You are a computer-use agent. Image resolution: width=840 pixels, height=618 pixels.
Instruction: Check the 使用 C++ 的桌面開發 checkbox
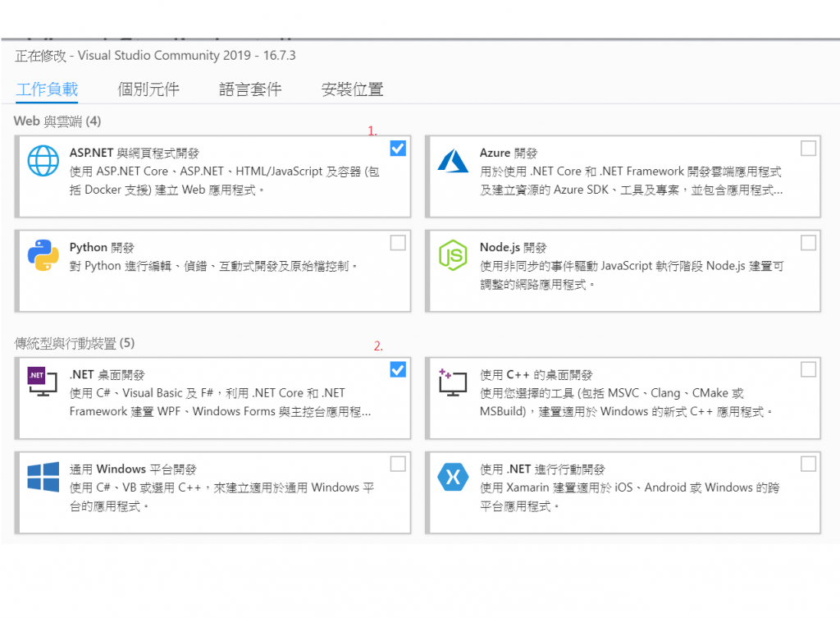[808, 369]
